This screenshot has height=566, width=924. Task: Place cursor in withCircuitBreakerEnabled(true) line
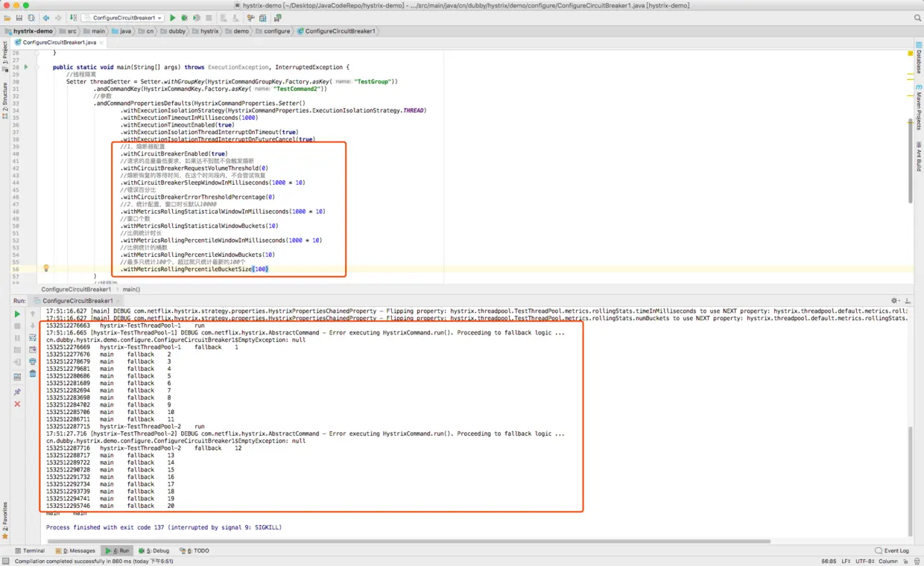(x=174, y=153)
